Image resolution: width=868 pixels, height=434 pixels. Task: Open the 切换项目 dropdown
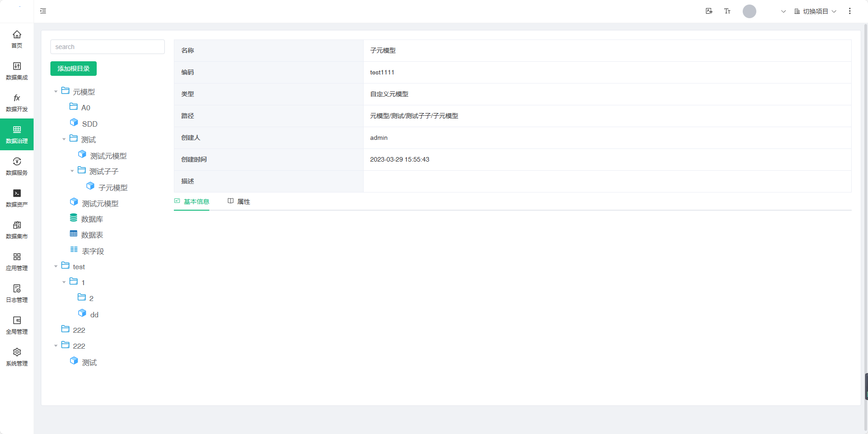pos(815,11)
